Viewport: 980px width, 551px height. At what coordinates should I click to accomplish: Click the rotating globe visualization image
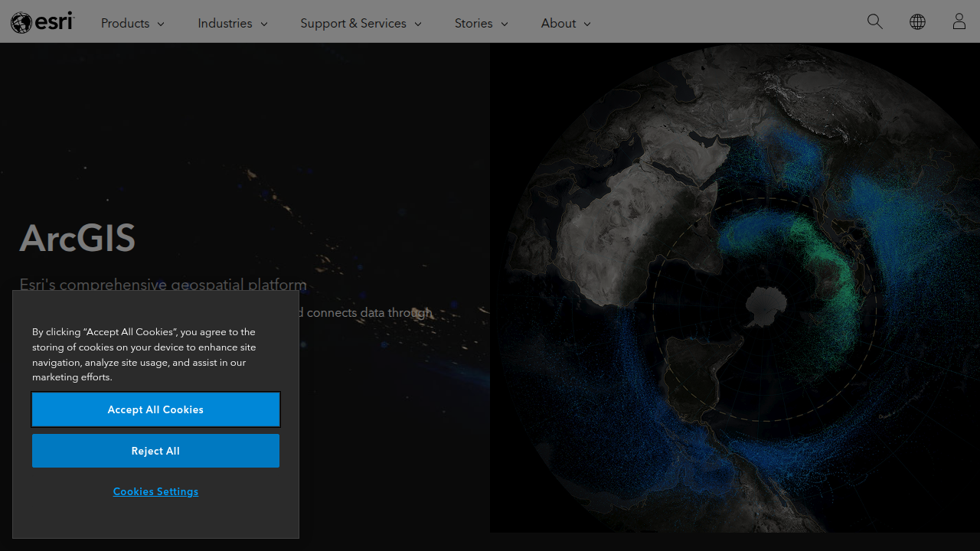tap(735, 288)
